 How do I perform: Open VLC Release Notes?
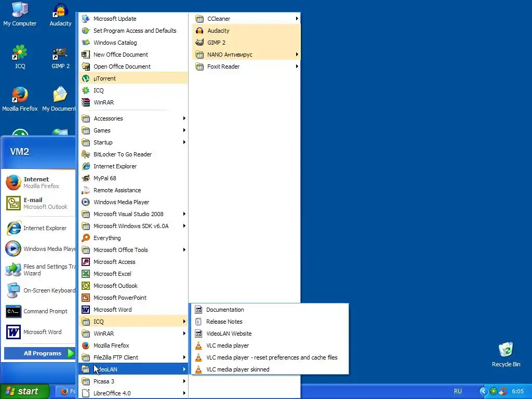click(270, 321)
